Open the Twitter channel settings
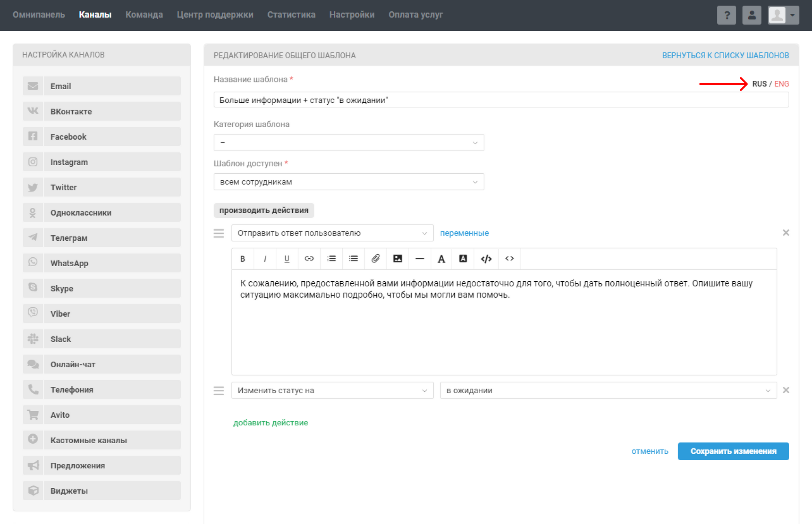The width and height of the screenshot is (812, 524). tap(101, 187)
